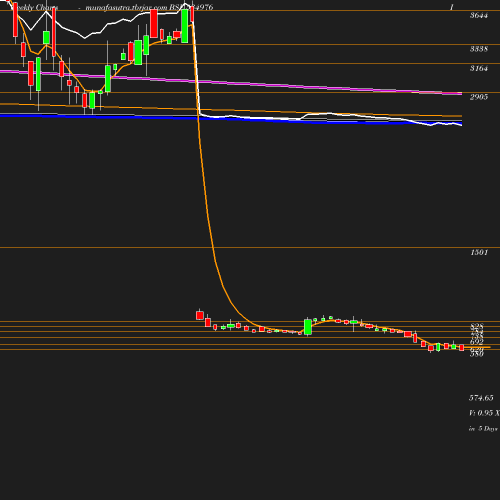
Task: Click the 1501 price level label
Action: click(479, 252)
